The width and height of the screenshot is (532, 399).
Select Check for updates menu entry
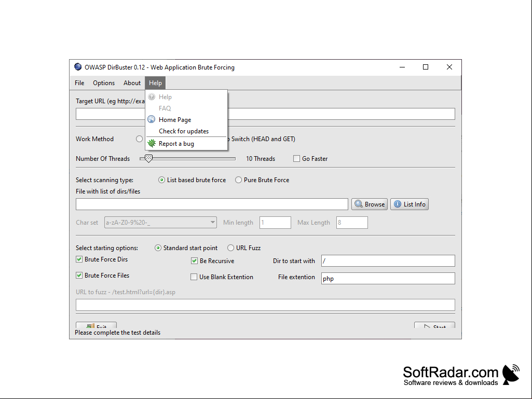pyautogui.click(x=186, y=131)
